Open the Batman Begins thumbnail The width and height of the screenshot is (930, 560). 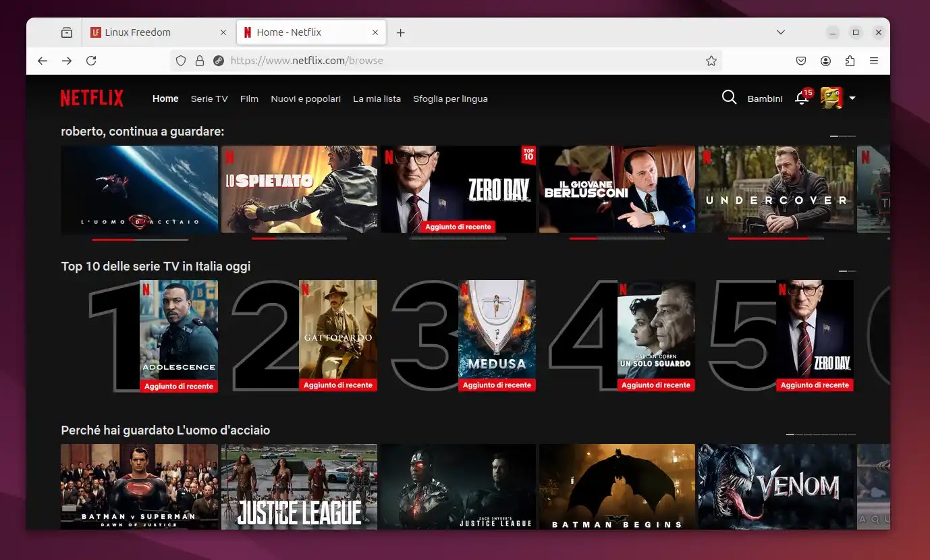[x=617, y=486]
